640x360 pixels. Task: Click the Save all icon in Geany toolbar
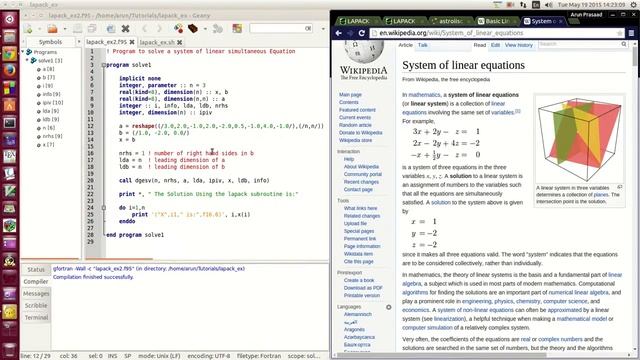point(92,29)
